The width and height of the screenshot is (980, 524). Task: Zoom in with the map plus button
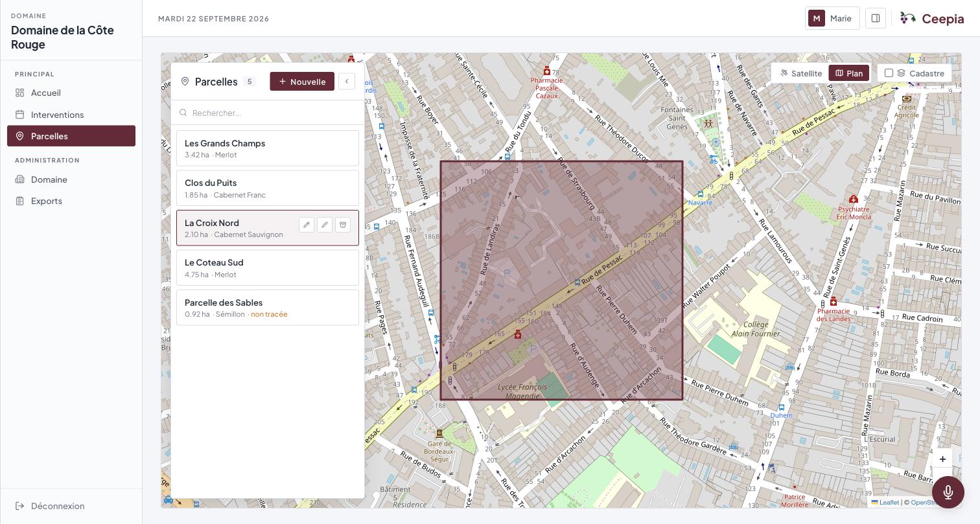click(x=942, y=459)
